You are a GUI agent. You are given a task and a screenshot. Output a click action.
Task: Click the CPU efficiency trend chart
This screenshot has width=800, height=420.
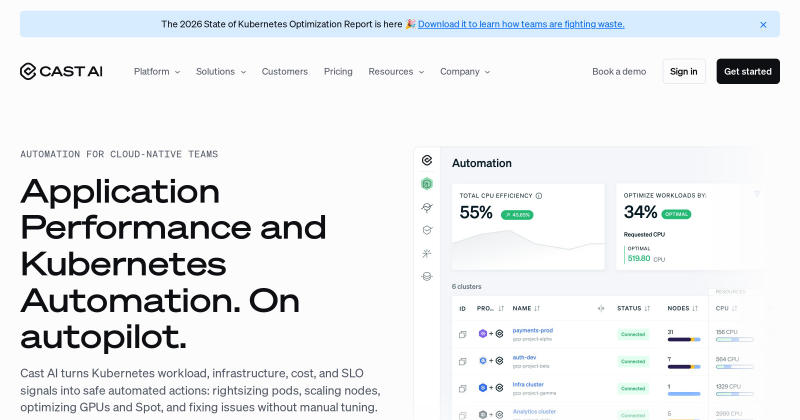pyautogui.click(x=528, y=249)
